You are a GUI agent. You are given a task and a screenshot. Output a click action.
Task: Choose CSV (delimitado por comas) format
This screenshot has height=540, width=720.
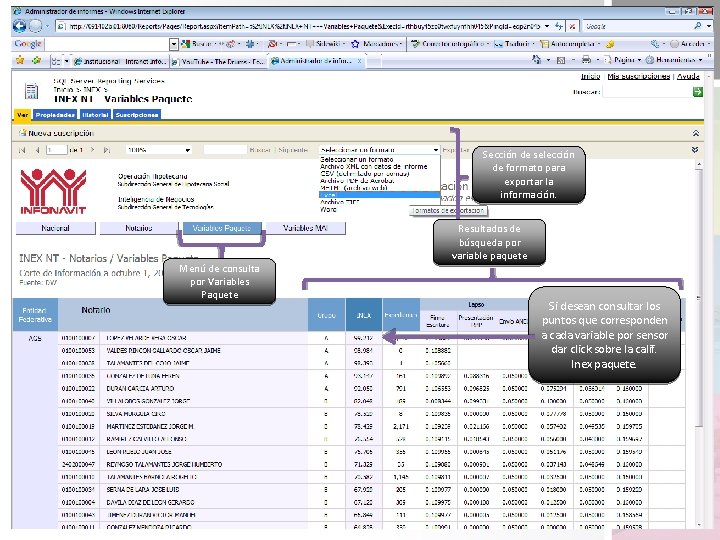[365, 174]
